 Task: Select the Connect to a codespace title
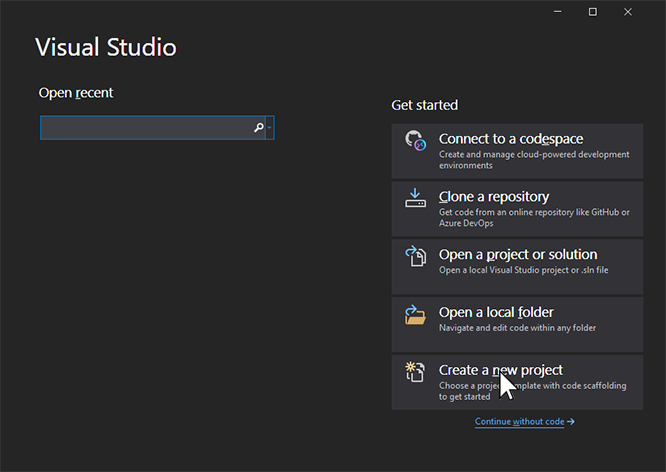(511, 139)
